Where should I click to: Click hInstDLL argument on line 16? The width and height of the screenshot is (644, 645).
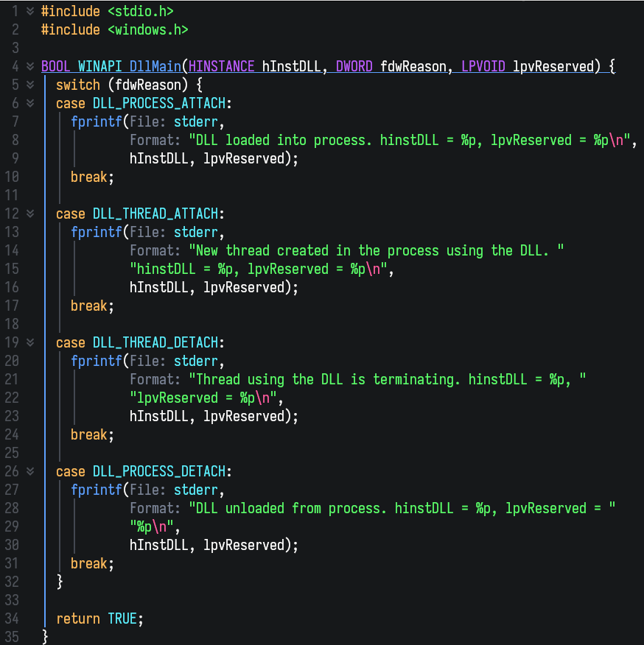(159, 287)
